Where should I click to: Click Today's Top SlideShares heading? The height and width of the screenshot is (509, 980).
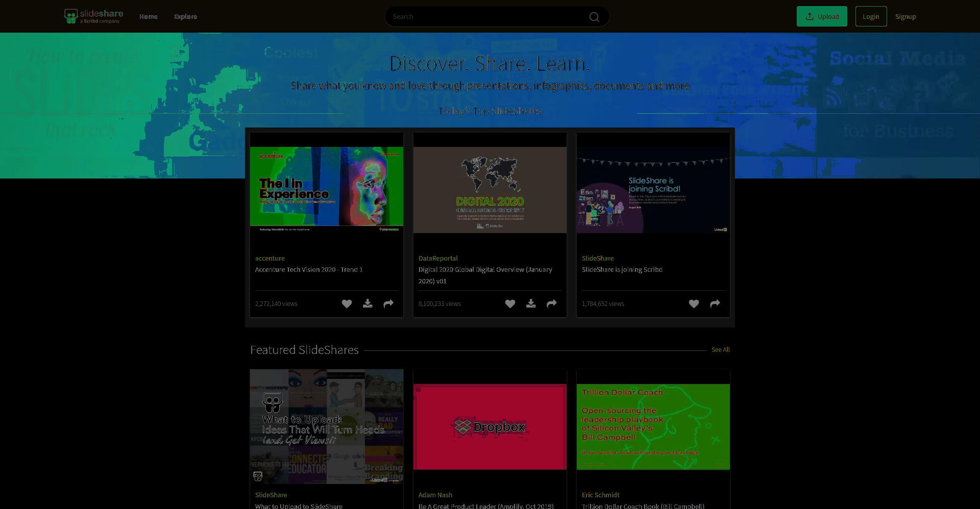(490, 111)
